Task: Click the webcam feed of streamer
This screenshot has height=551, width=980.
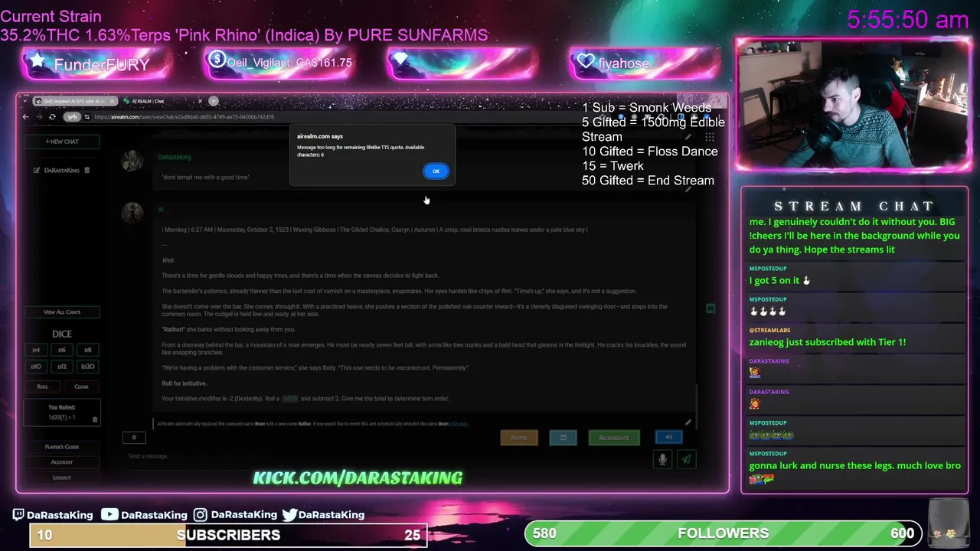Action: (854, 103)
